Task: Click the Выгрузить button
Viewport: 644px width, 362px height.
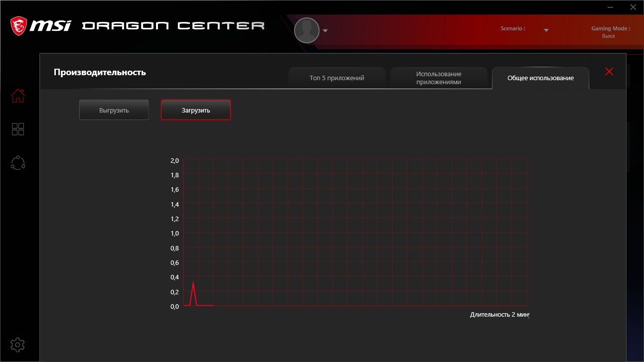Action: 114,110
